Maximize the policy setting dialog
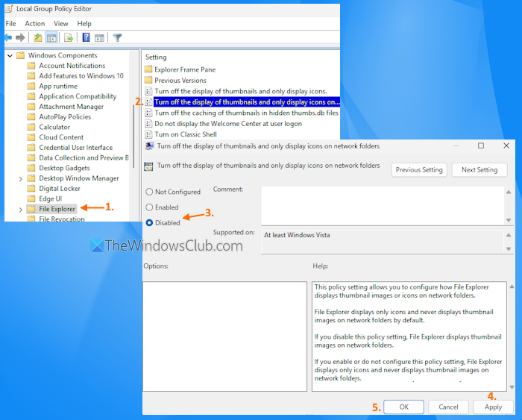This screenshot has height=420, width=522. coord(481,145)
